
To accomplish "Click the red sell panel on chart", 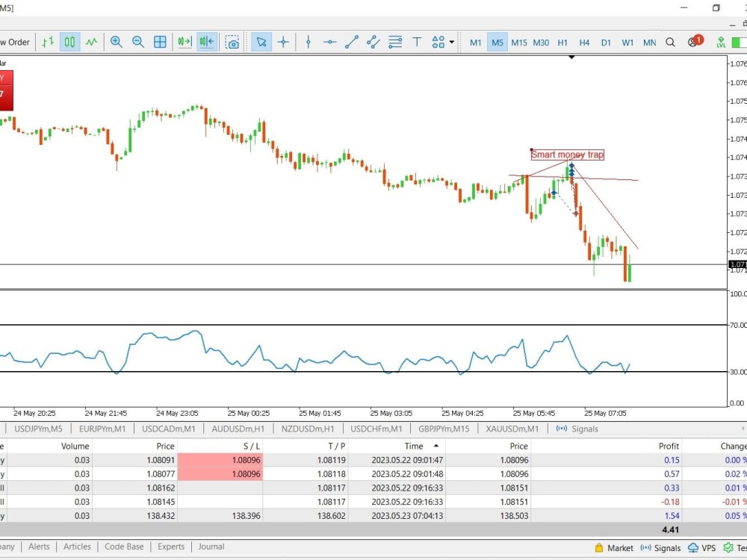I will pos(6,90).
